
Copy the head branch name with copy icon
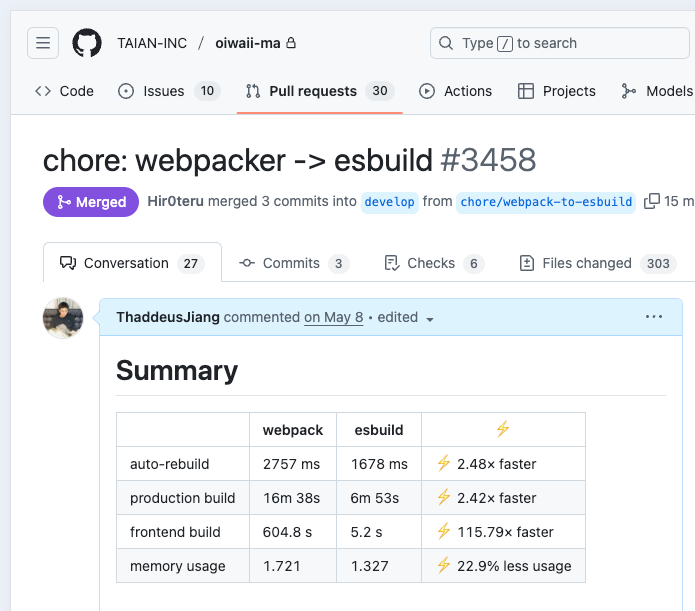pyautogui.click(x=652, y=201)
